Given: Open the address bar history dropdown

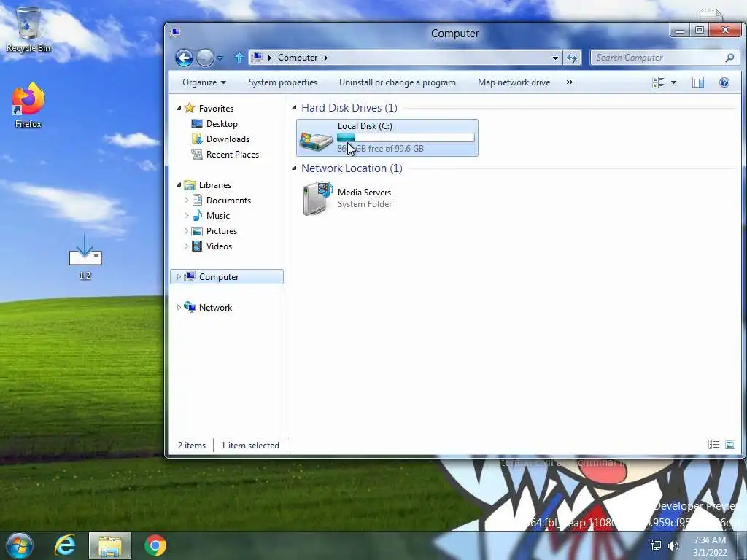Looking at the screenshot, I should [555, 58].
